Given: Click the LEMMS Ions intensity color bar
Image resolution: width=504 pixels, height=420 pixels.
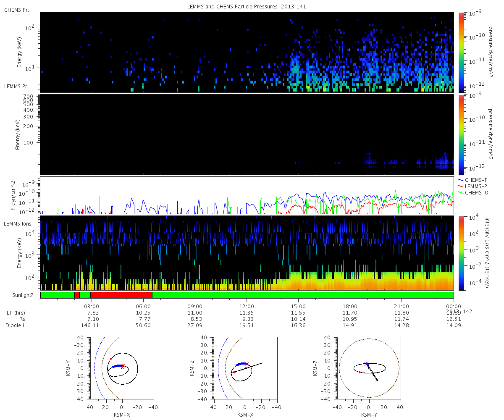Looking at the screenshot, I should [x=461, y=253].
